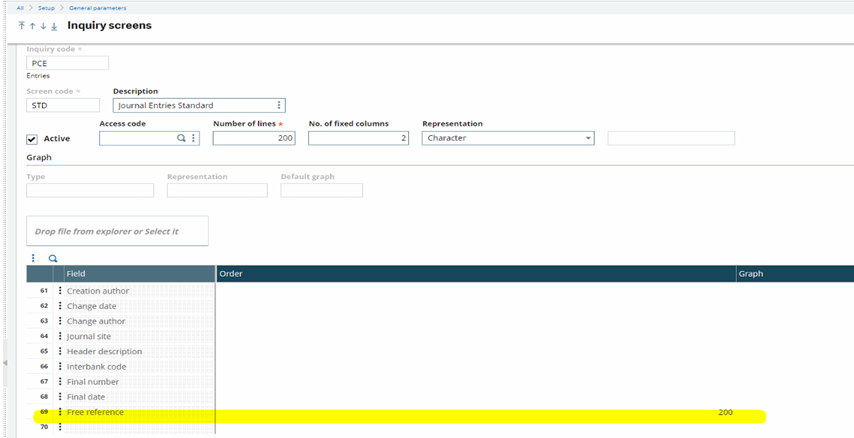This screenshot has width=854, height=438.
Task: Collapse the left side panel arrow
Action: tap(6, 362)
